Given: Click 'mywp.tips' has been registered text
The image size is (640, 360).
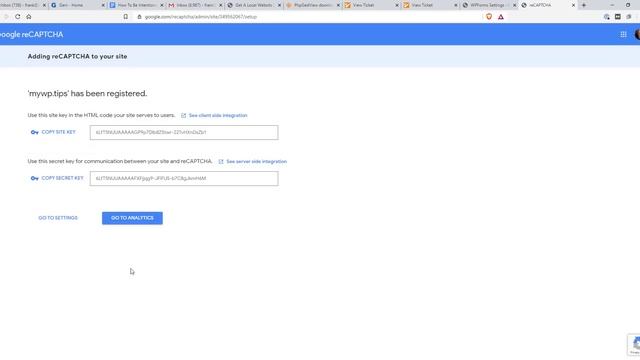Looking at the screenshot, I should pyautogui.click(x=87, y=93).
